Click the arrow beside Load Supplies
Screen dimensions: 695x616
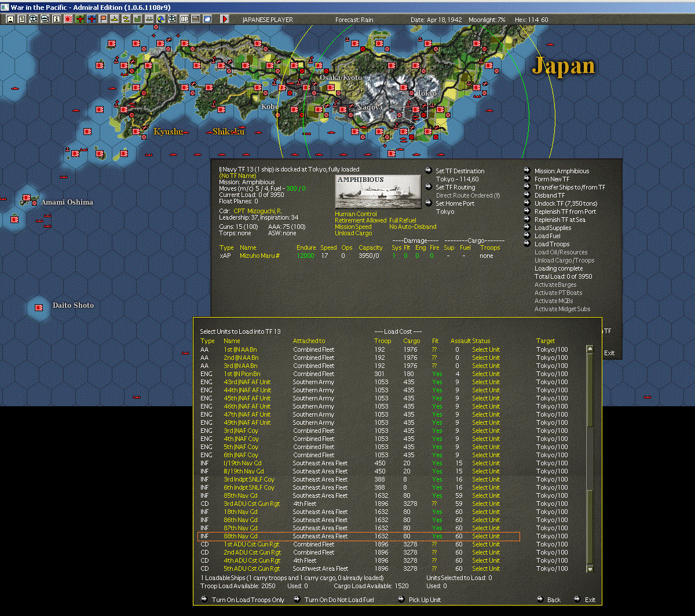527,227
